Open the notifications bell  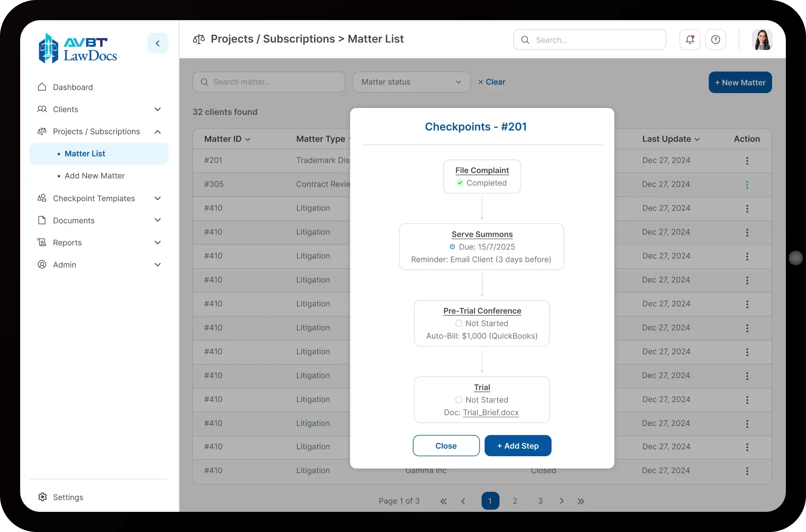(690, 39)
